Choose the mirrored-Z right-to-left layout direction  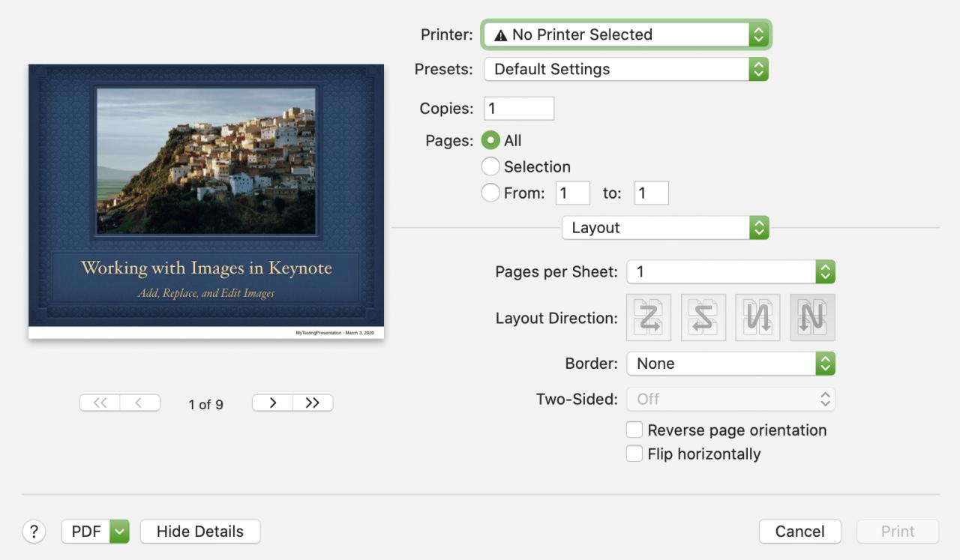coord(703,317)
